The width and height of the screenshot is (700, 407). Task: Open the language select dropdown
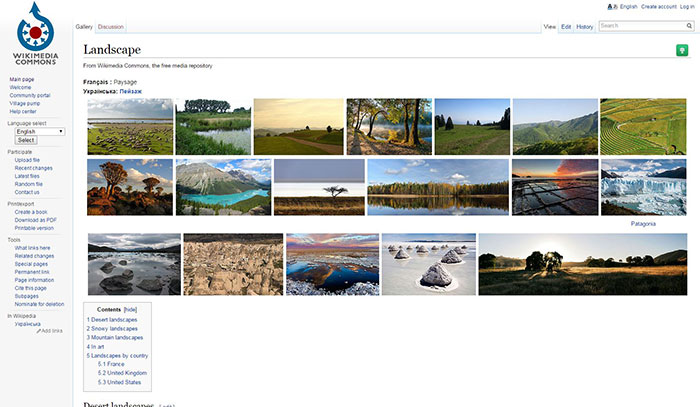click(x=39, y=131)
